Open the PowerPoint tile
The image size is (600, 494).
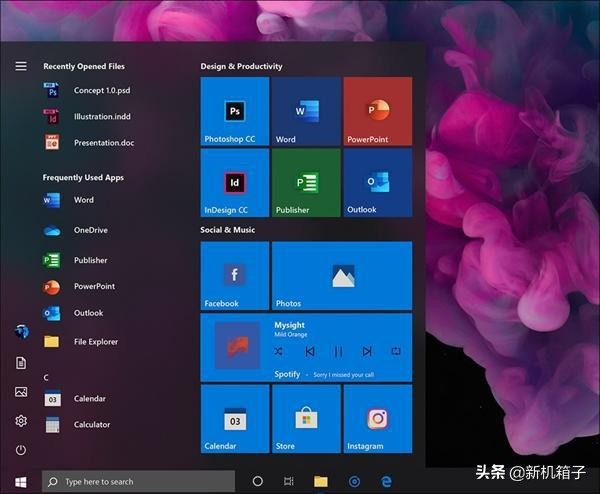coord(378,111)
